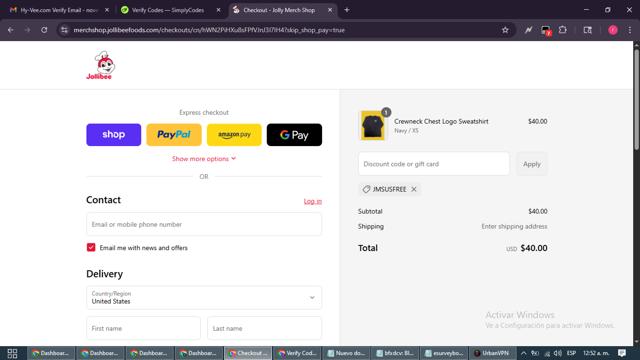Click the Jollibee logo
640x360 pixels.
pos(100,65)
